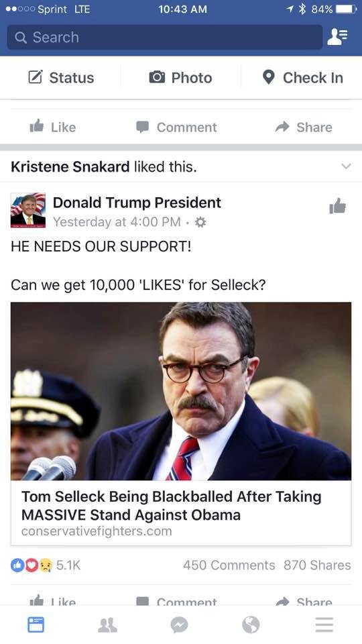Open Tom Selleck article image

point(181,391)
